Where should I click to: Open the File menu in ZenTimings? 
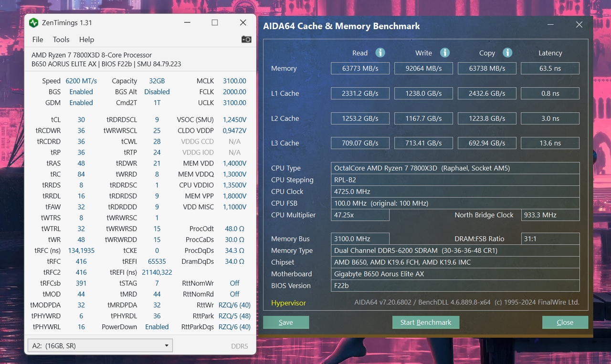pyautogui.click(x=38, y=40)
